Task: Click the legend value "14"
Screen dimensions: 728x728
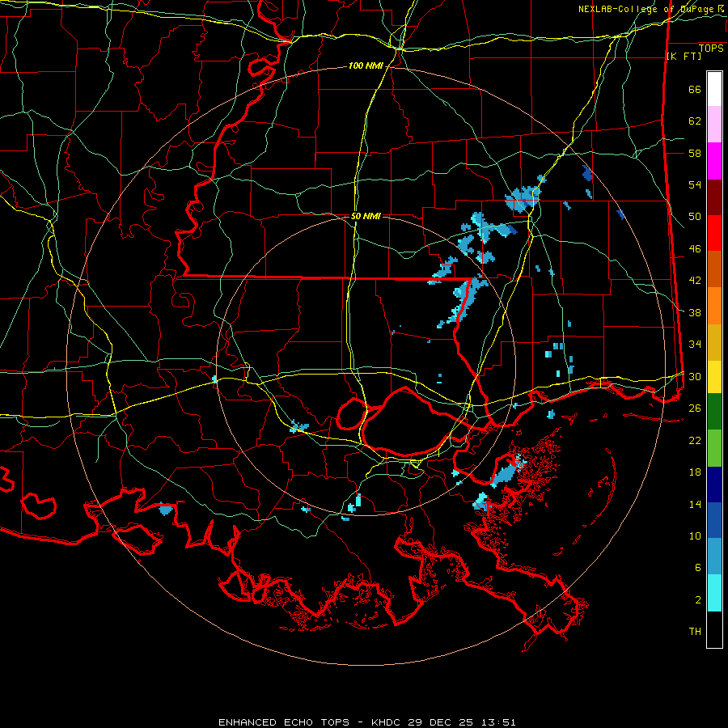Action: [x=695, y=504]
